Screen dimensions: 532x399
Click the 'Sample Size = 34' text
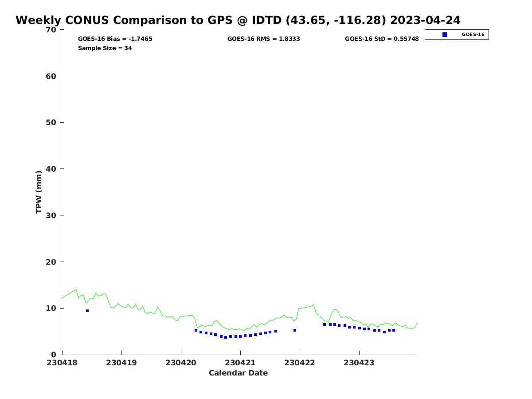click(105, 48)
